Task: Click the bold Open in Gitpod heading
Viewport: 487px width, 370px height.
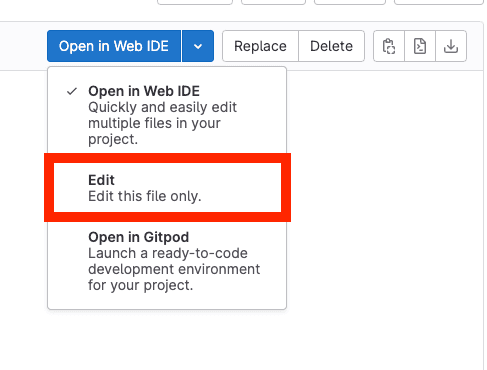Action: tap(139, 237)
